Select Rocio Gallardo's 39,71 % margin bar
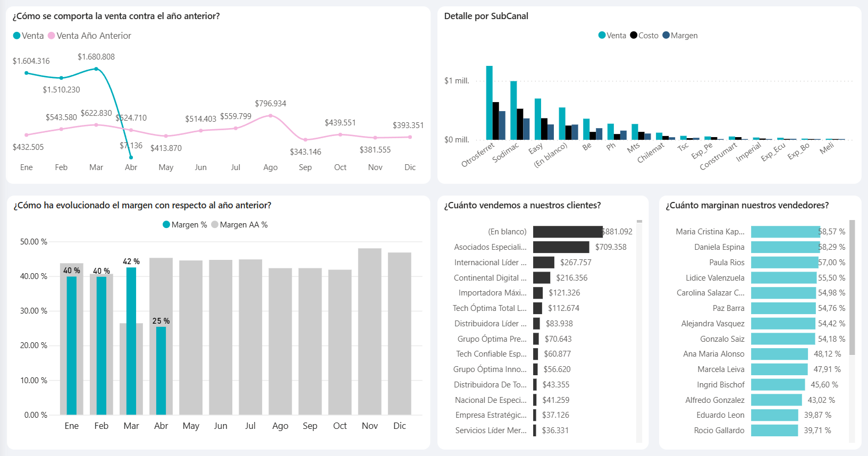Viewport: 868px width, 456px height. [774, 430]
